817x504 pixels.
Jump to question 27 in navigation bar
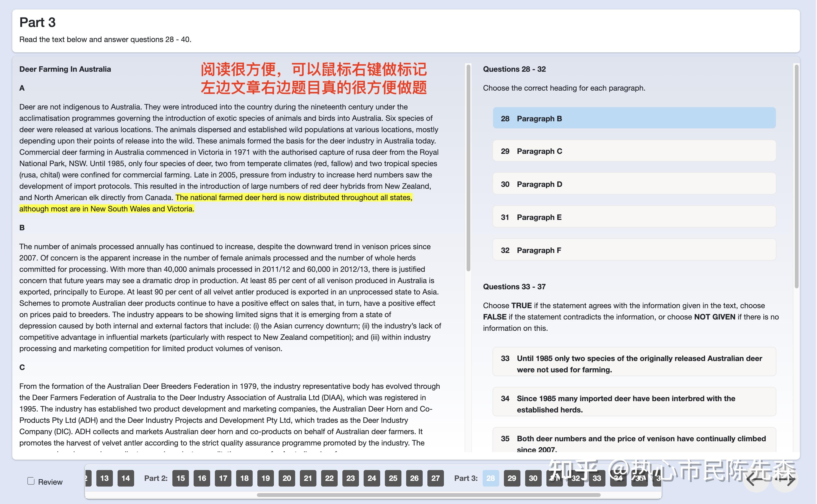(435, 478)
